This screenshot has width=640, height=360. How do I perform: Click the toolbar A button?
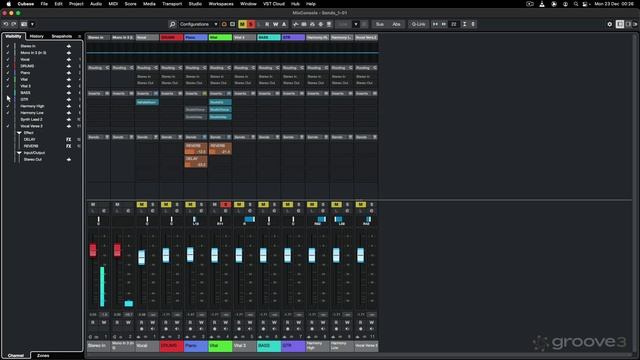284,24
